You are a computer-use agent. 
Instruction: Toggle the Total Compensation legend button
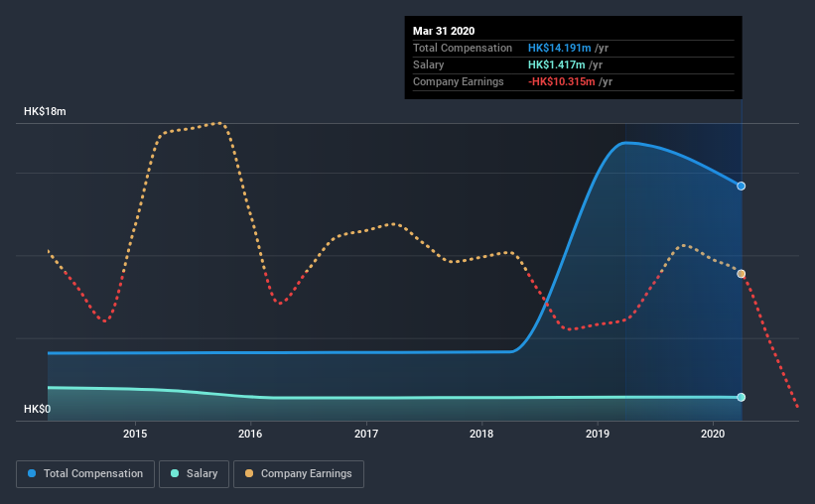[x=85, y=474]
